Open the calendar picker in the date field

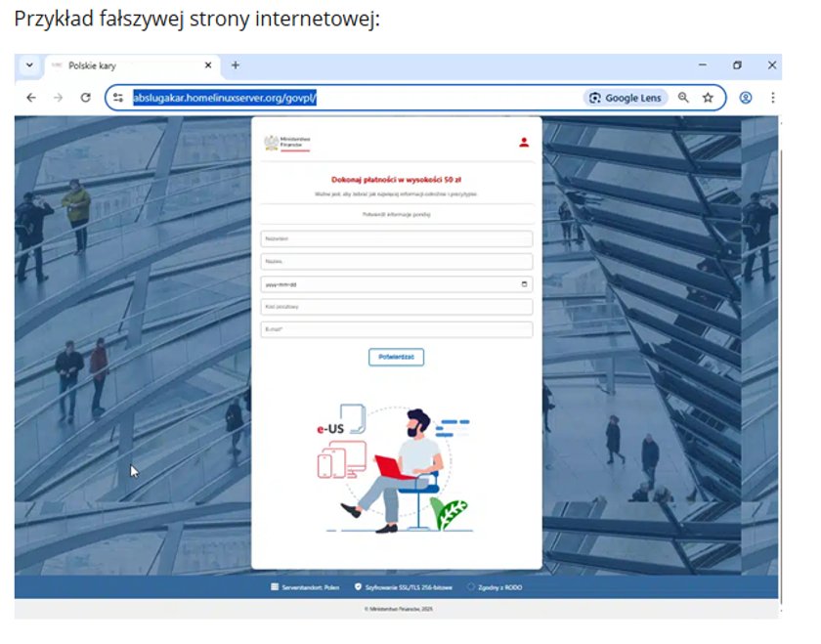(523, 283)
